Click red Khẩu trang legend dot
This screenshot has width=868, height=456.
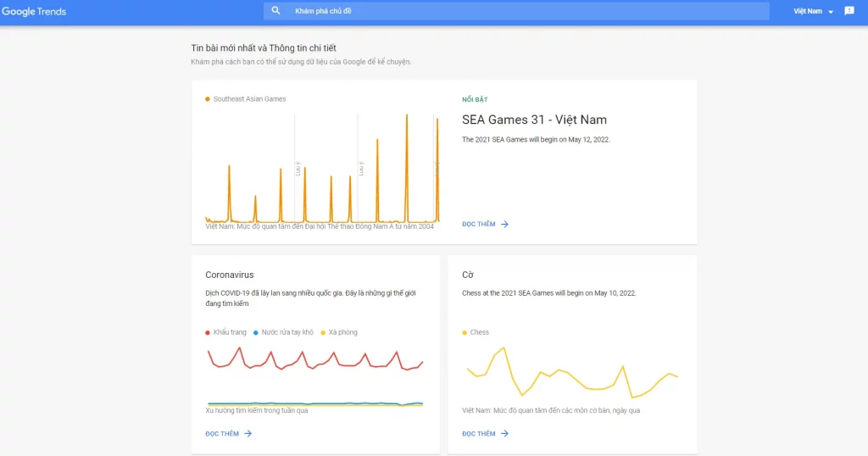click(x=208, y=332)
